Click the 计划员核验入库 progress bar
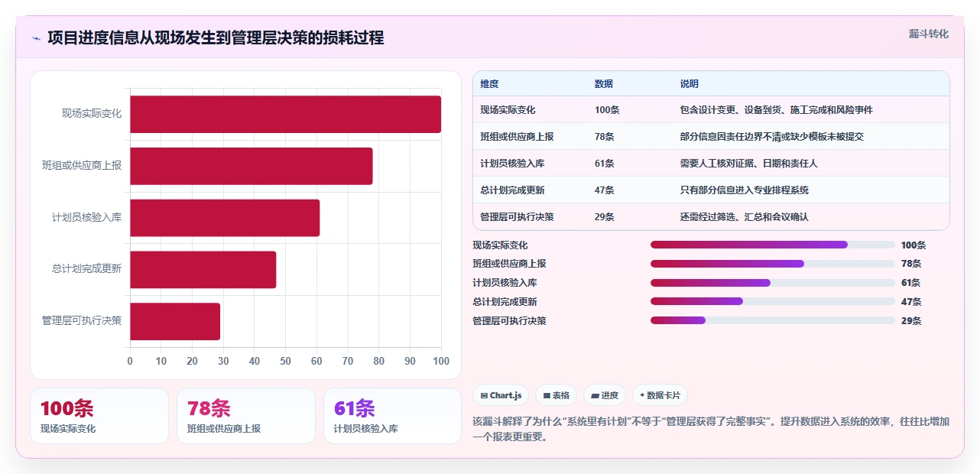This screenshot has width=980, height=474. click(x=772, y=283)
